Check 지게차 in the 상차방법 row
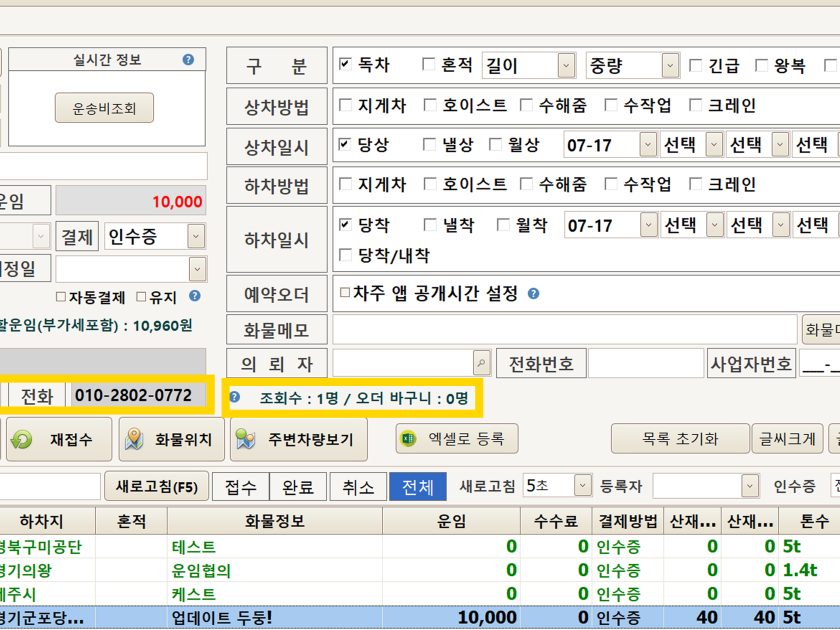 [x=346, y=105]
